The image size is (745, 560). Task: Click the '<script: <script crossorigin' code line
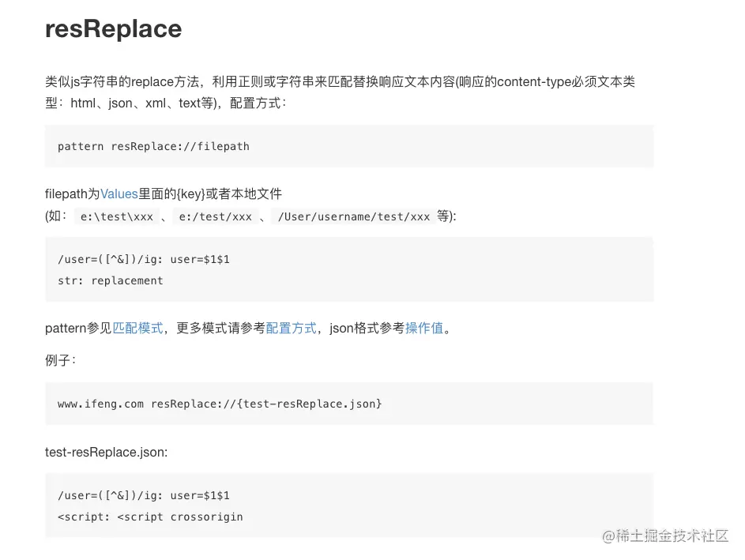(x=150, y=517)
